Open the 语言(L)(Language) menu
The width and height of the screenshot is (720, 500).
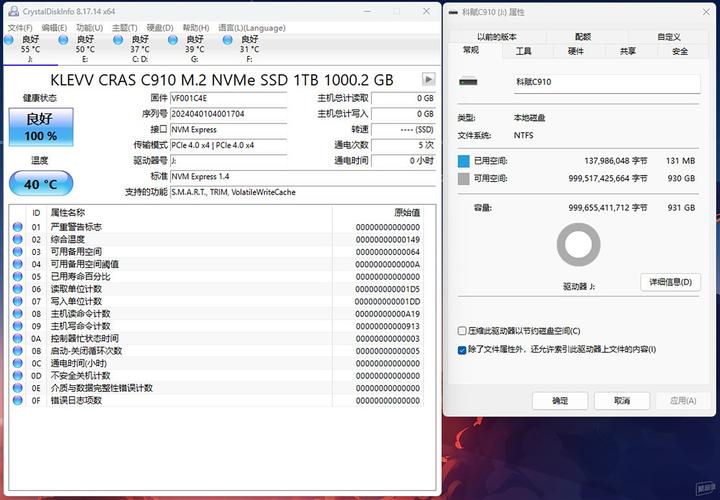click(252, 28)
